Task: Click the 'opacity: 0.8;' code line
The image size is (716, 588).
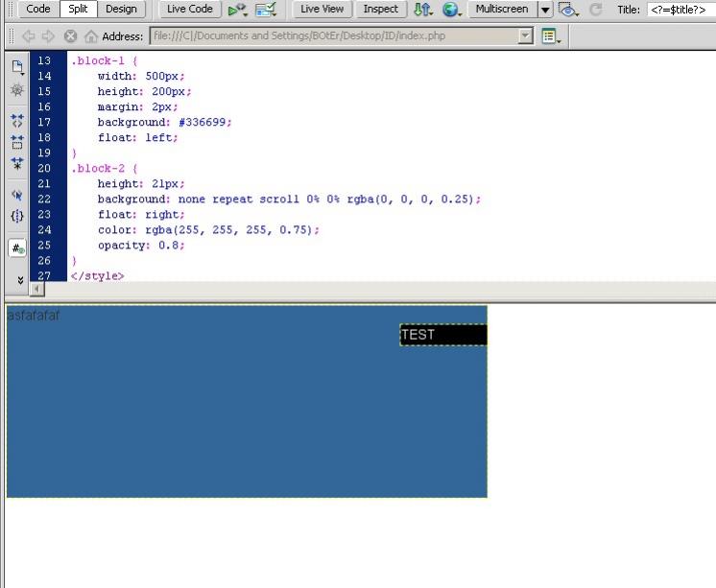Action: (x=141, y=246)
